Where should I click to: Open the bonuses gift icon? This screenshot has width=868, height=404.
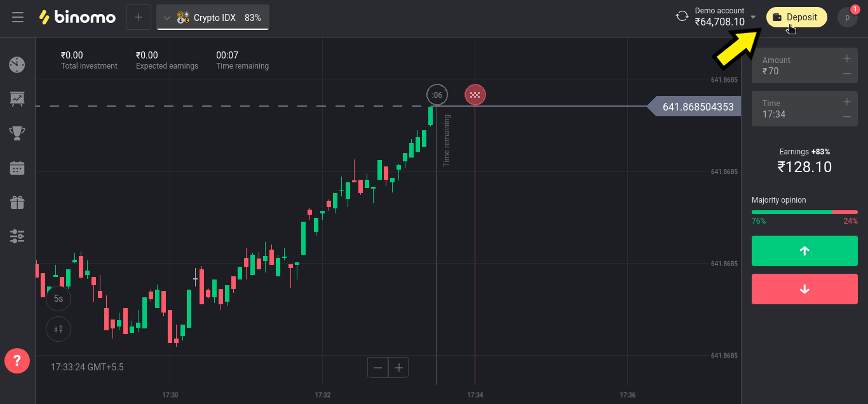[17, 202]
